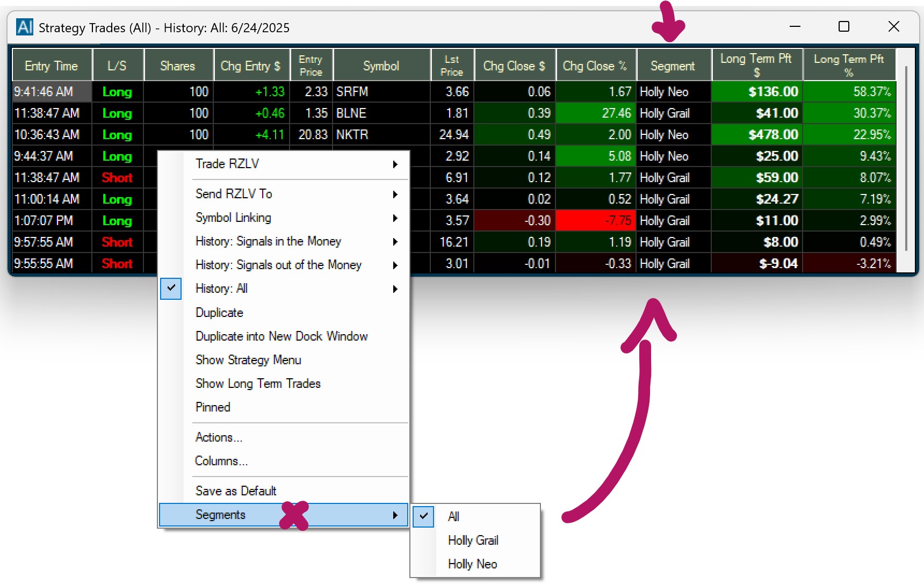Click the 16.21 last price cell
This screenshot has height=584, width=924.
[452, 242]
